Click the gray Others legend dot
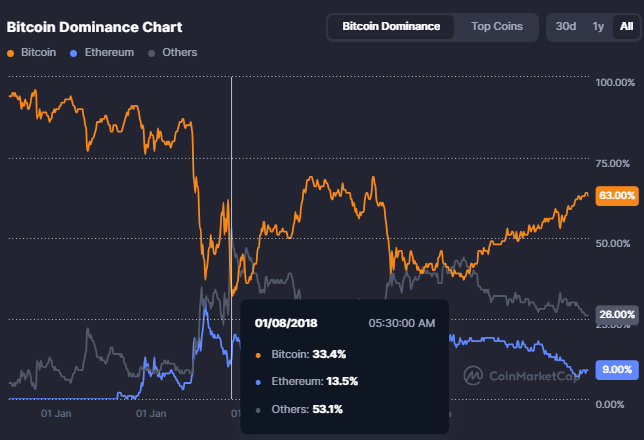This screenshot has height=440, width=644. (x=151, y=52)
